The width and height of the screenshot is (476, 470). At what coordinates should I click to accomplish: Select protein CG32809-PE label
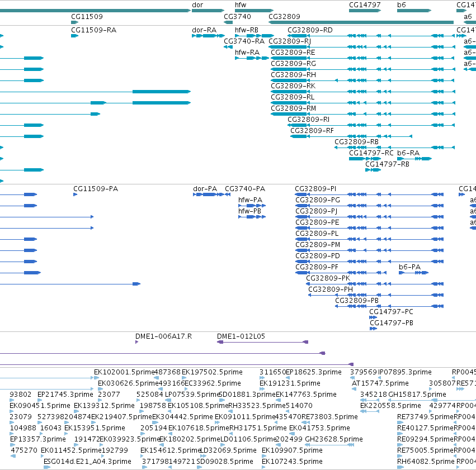pos(317,222)
